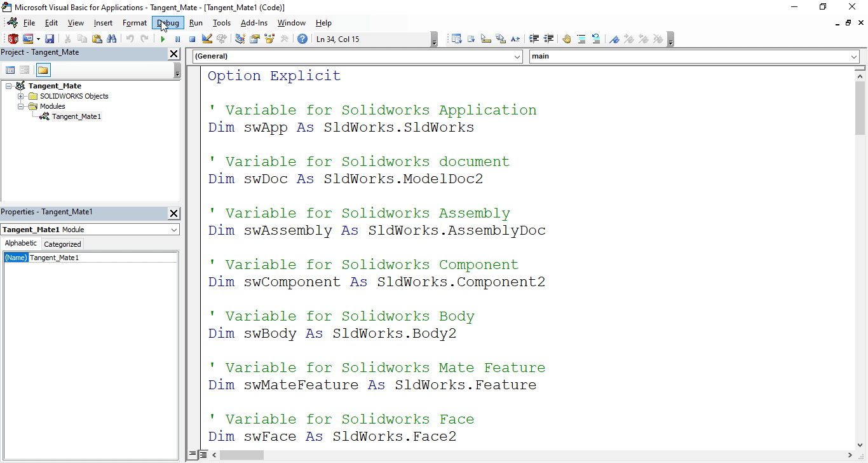This screenshot has width=868, height=463.
Task: Collapse the Modules folder node
Action: click(21, 106)
